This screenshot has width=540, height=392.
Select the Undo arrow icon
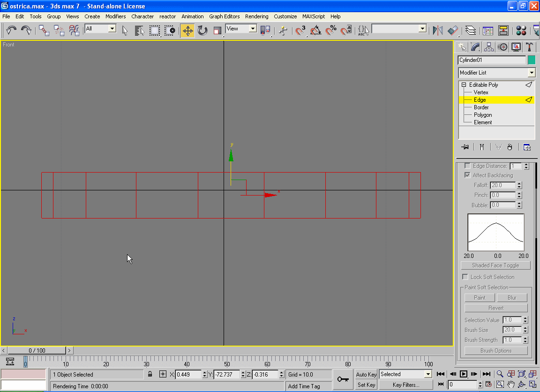[11, 30]
